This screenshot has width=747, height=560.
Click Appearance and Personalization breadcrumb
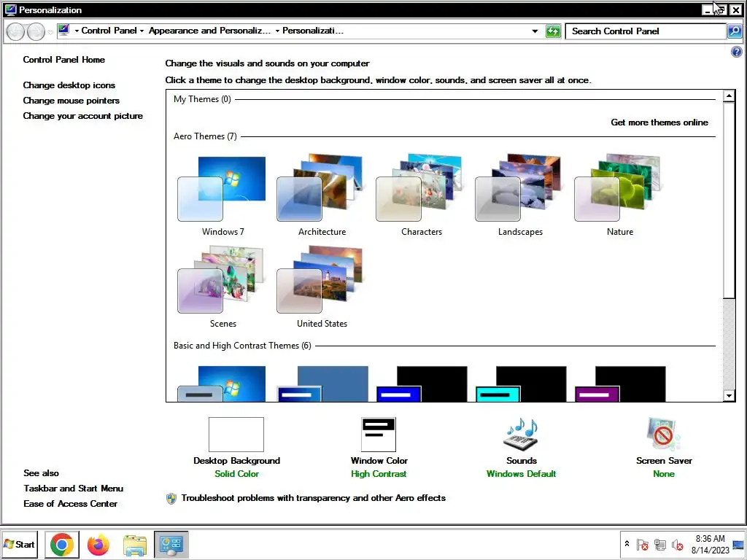tap(209, 31)
